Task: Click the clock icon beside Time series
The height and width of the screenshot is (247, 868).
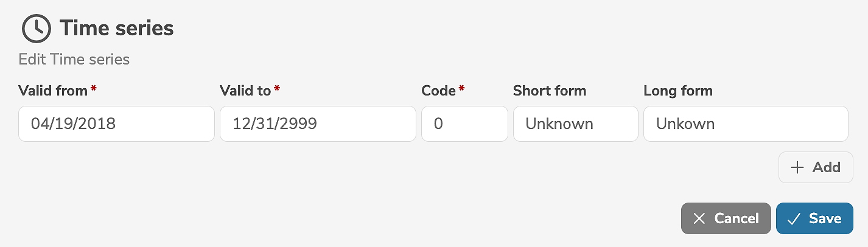Action: click(x=36, y=29)
